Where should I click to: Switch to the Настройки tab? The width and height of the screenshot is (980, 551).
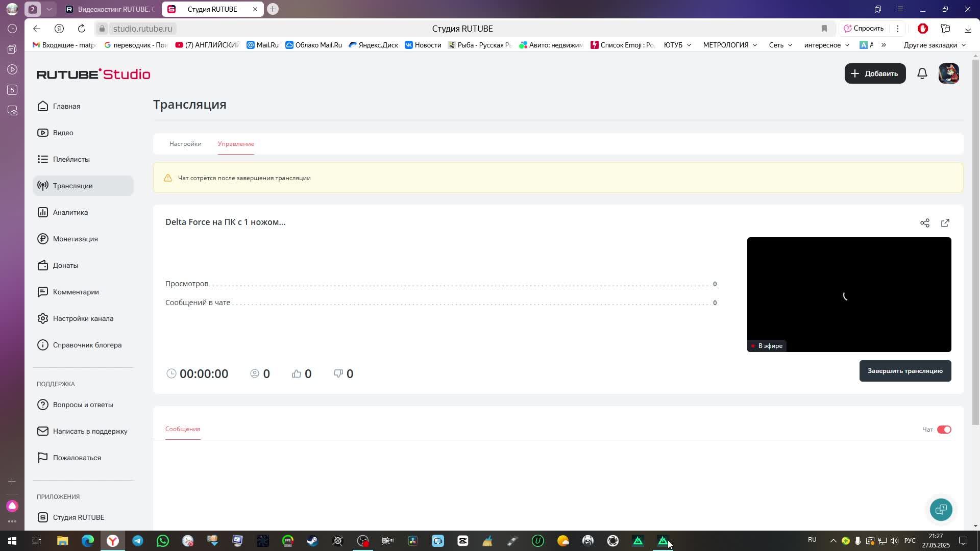tap(185, 144)
